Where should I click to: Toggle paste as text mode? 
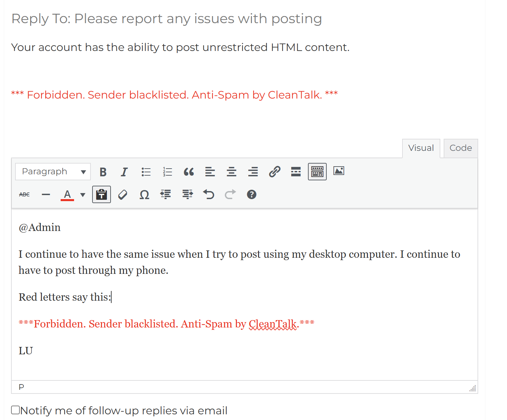pyautogui.click(x=101, y=195)
